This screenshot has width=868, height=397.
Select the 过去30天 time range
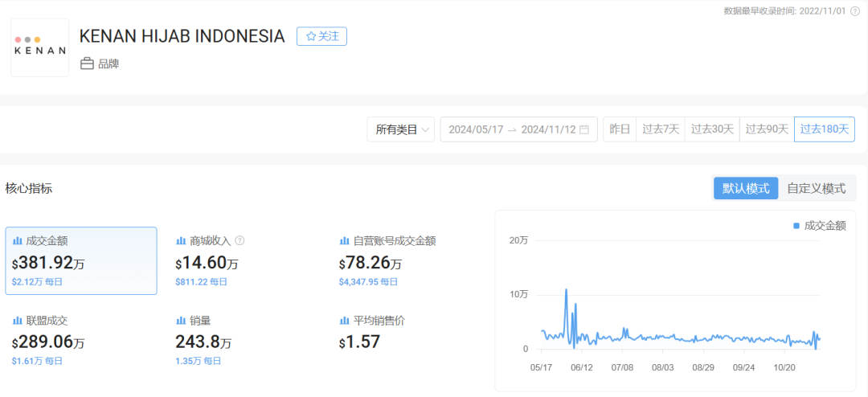click(712, 129)
